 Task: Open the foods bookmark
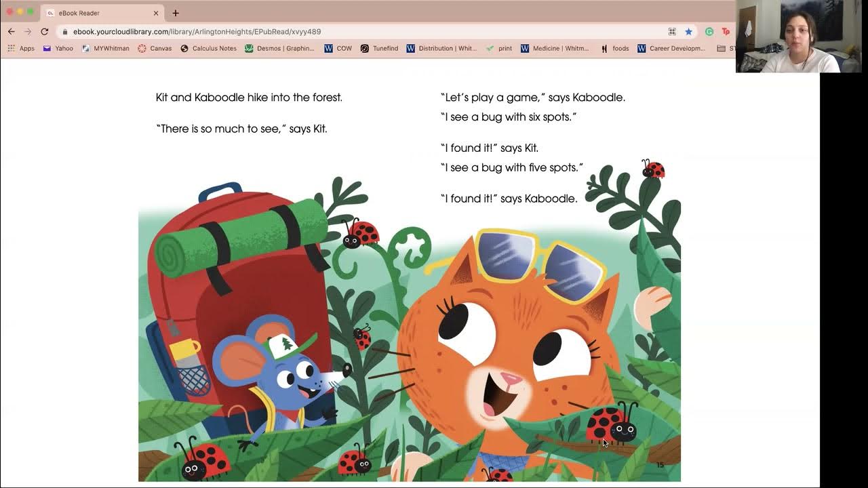click(x=614, y=49)
